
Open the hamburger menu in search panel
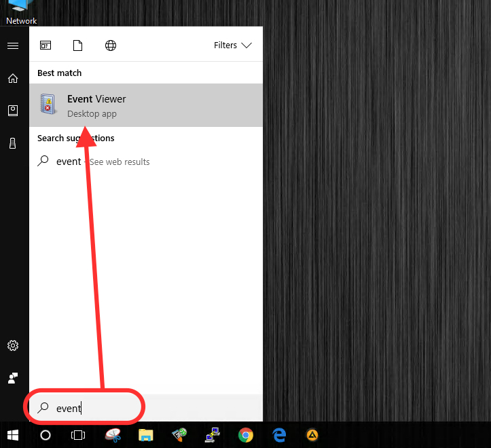point(13,45)
